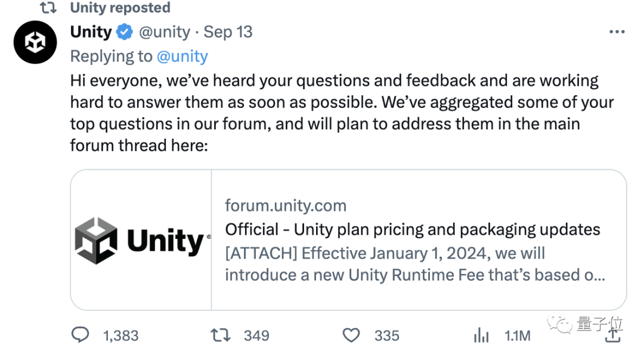644x352 pixels.
Task: Open view analytics bar chart icon
Action: (481, 335)
